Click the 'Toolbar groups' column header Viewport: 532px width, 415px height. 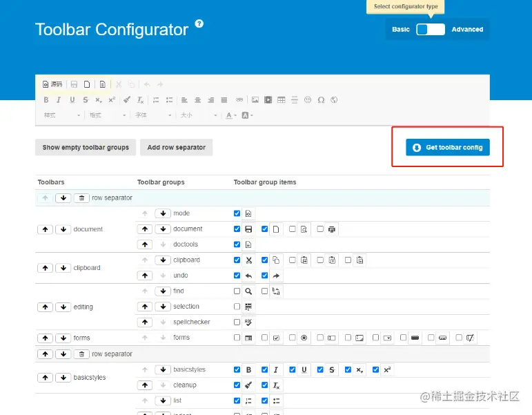[161, 182]
